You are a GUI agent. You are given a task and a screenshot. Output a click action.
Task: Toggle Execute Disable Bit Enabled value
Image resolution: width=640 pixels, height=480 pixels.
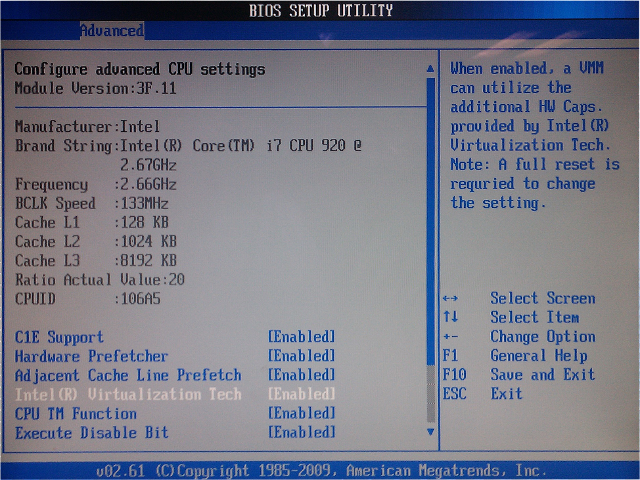click(302, 432)
